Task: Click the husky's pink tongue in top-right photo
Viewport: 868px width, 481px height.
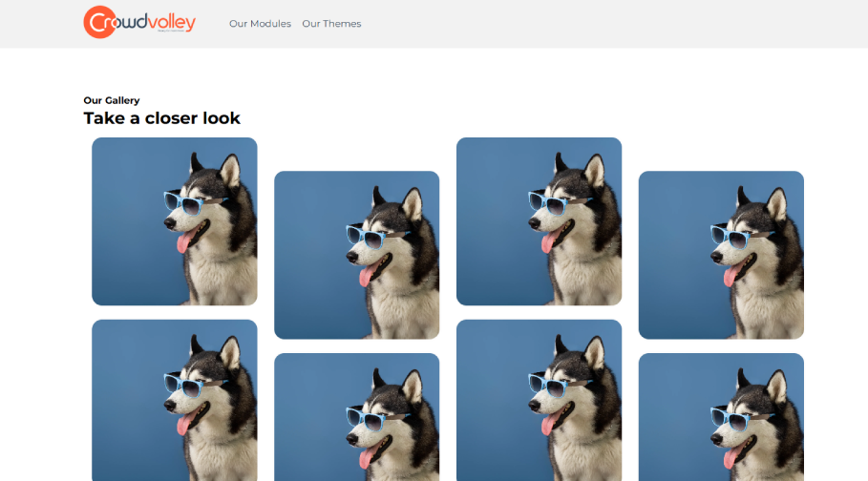Action: 730,277
